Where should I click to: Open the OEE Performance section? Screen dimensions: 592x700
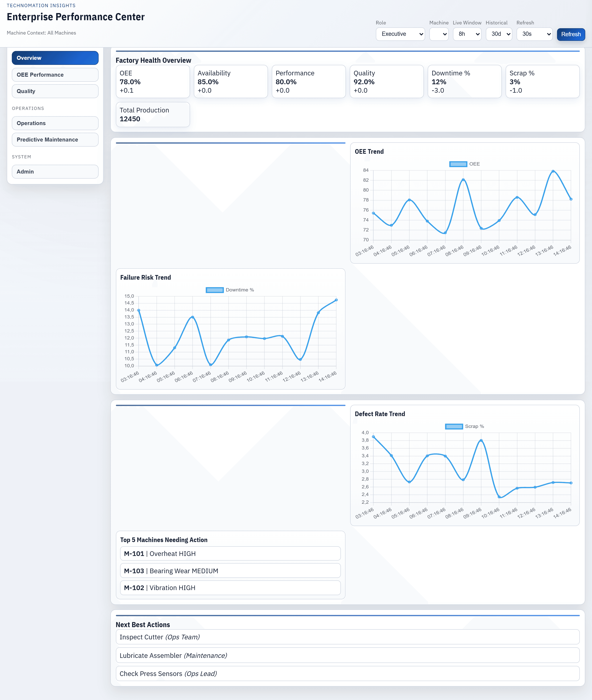[55, 75]
